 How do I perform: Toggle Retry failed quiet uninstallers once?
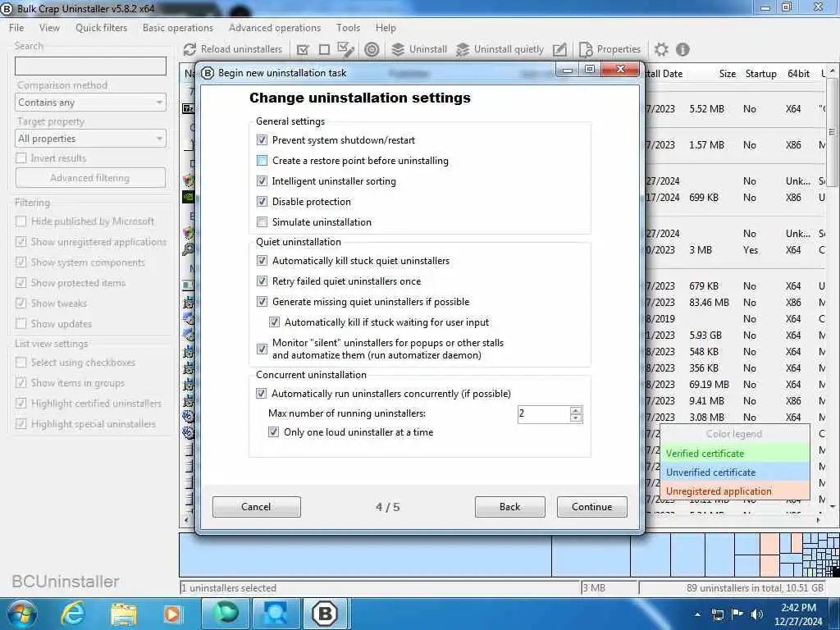262,281
